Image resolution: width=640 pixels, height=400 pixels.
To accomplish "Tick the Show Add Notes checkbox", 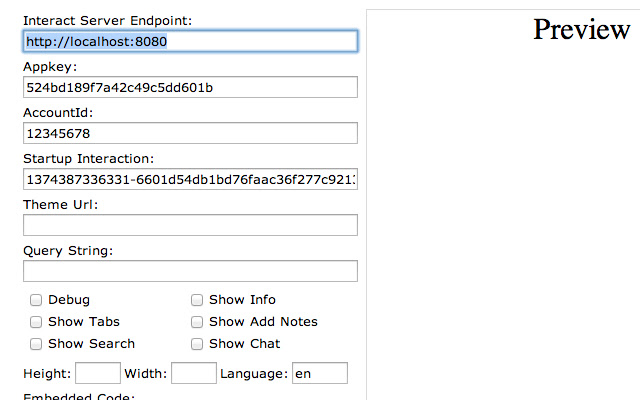I will pyautogui.click(x=198, y=322).
